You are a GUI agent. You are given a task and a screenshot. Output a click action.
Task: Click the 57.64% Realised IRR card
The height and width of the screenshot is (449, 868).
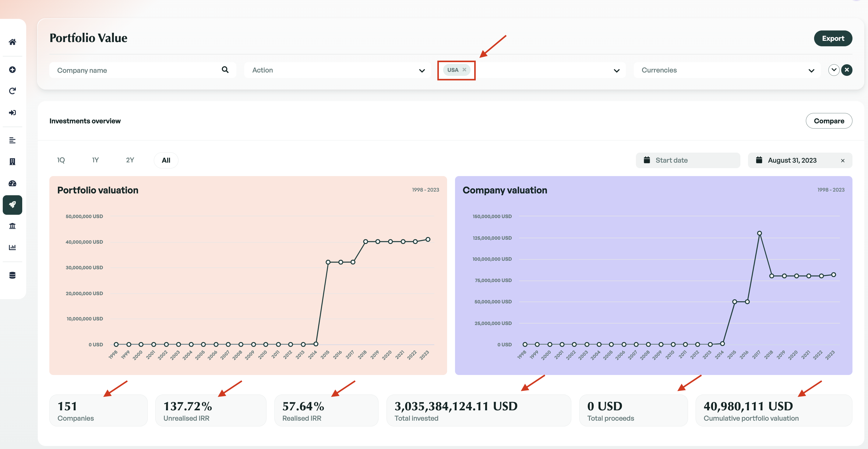coord(326,411)
